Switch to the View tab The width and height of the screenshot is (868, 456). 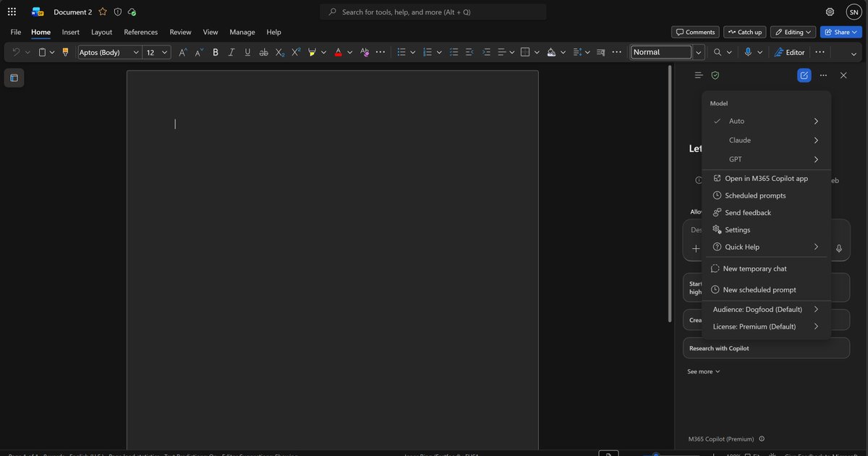click(210, 32)
